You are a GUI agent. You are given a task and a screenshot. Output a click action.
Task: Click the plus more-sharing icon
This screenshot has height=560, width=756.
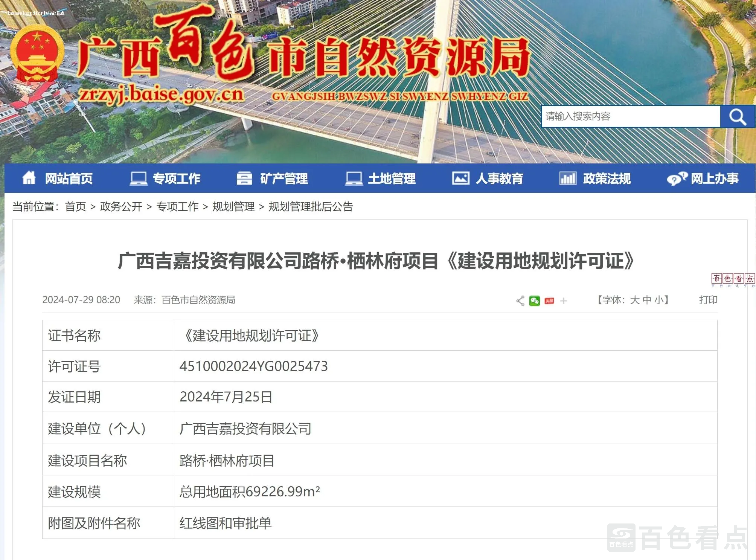[x=563, y=301]
